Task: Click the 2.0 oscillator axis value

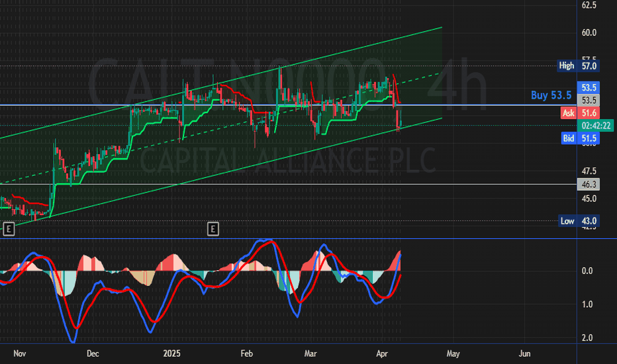Action: [x=587, y=338]
